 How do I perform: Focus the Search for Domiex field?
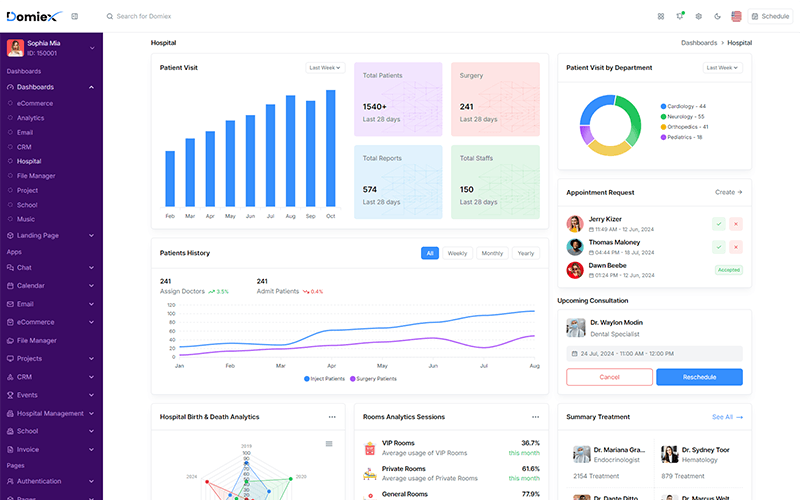click(x=144, y=16)
